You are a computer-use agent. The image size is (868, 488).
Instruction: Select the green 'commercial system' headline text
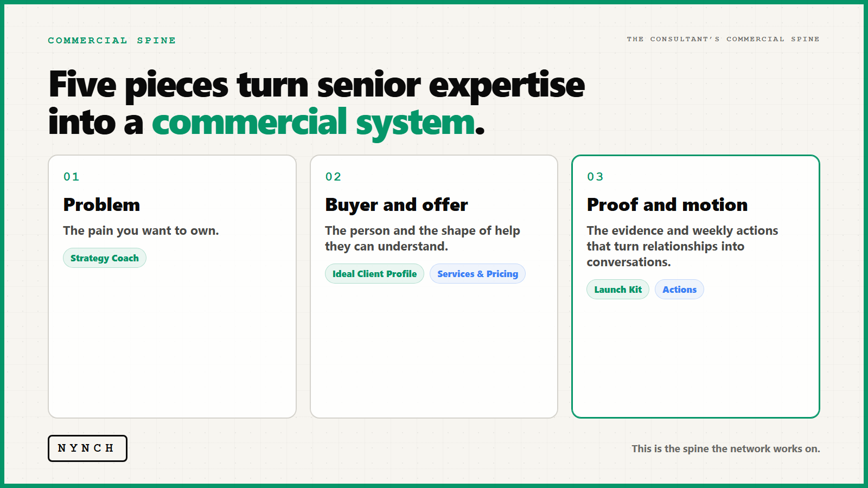[314, 123]
